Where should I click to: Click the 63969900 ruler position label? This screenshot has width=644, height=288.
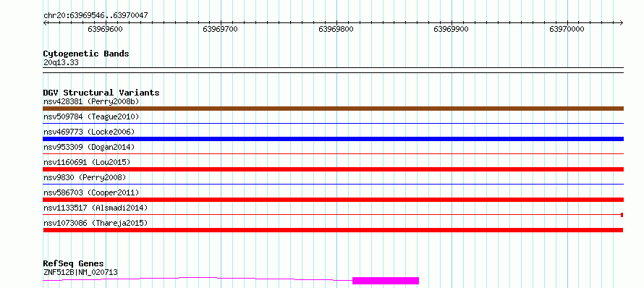(451, 29)
